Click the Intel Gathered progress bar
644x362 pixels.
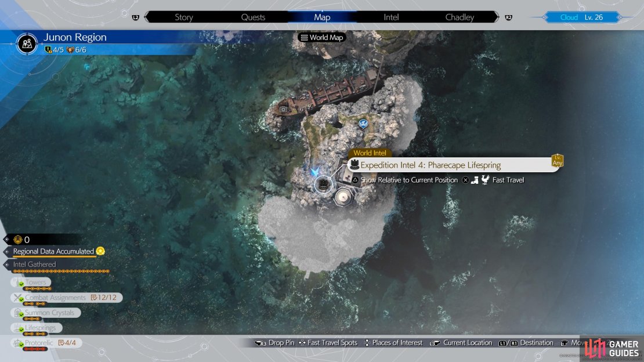tap(61, 271)
